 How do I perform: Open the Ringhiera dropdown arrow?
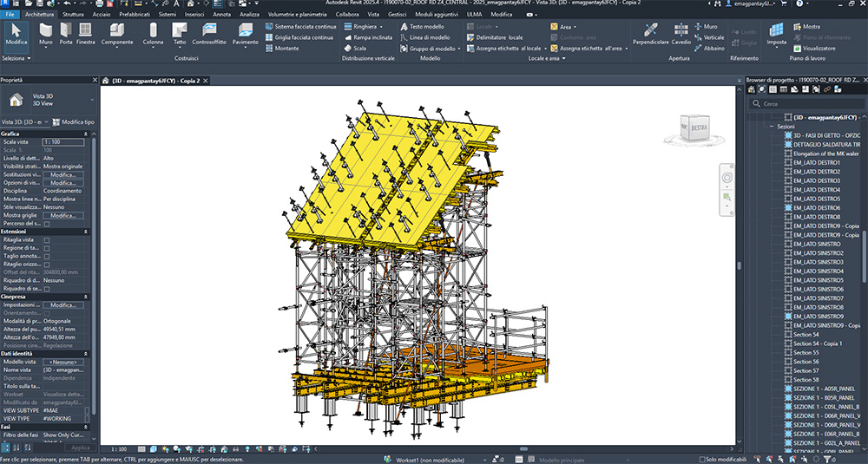pyautogui.click(x=381, y=27)
